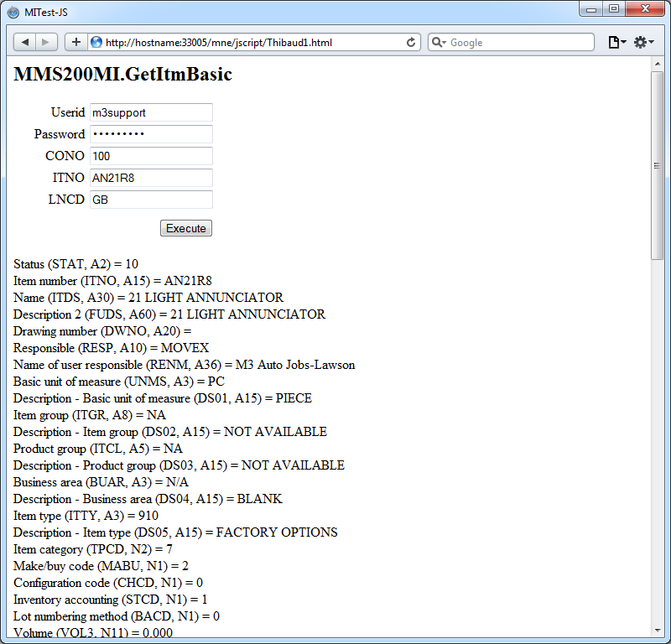This screenshot has height=644, width=671.
Task: Open the gear settings menu
Action: 643,42
